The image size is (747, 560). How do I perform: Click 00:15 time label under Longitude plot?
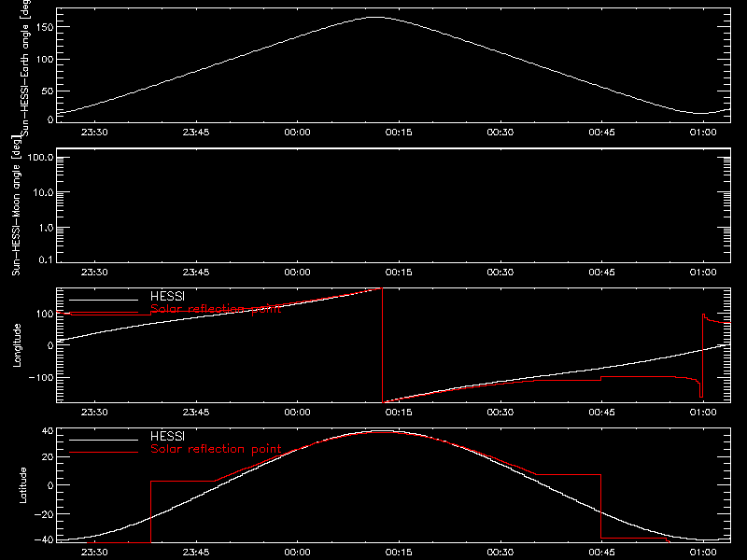[x=399, y=413]
